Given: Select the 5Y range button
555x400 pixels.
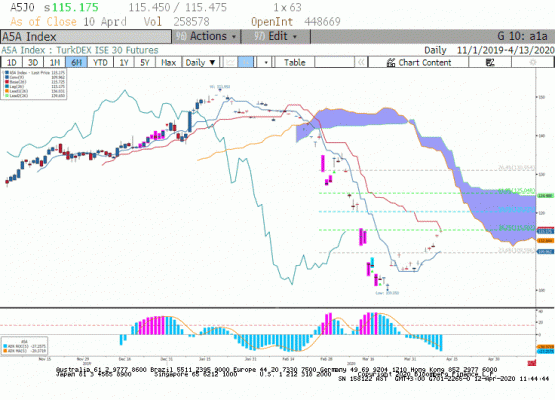Looking at the screenshot, I should (x=144, y=63).
